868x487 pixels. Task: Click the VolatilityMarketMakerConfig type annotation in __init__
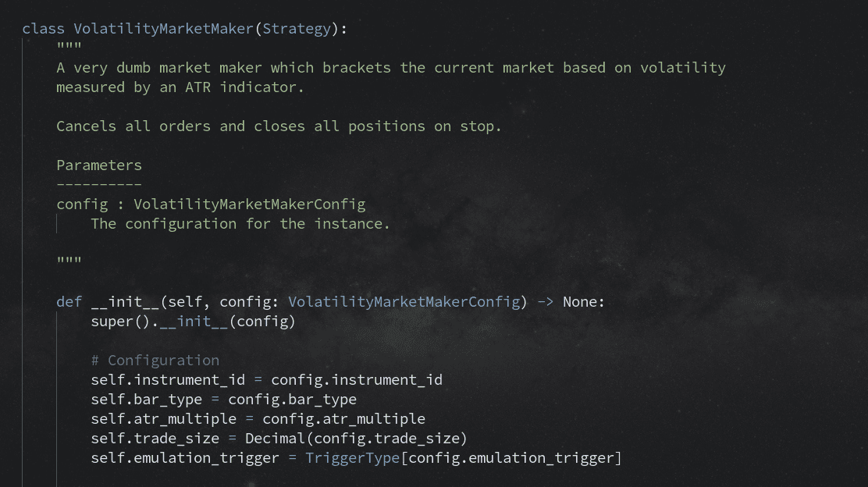coord(404,301)
